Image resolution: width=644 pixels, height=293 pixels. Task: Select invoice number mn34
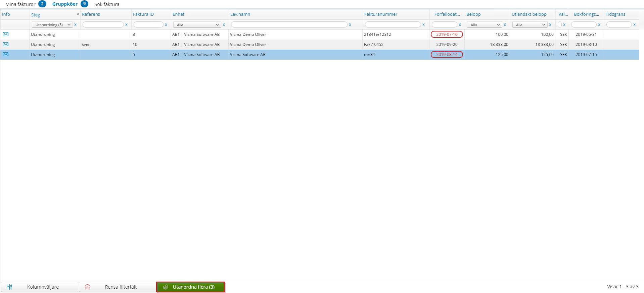(x=369, y=55)
